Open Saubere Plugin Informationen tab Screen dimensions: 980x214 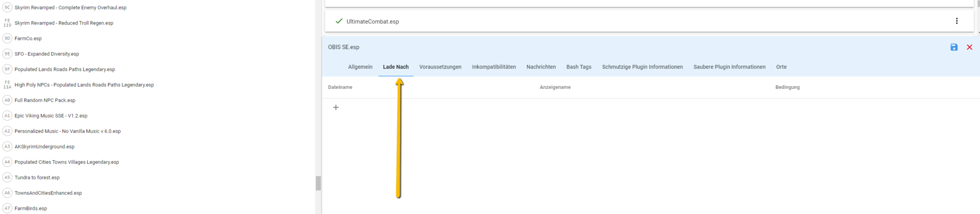click(729, 67)
